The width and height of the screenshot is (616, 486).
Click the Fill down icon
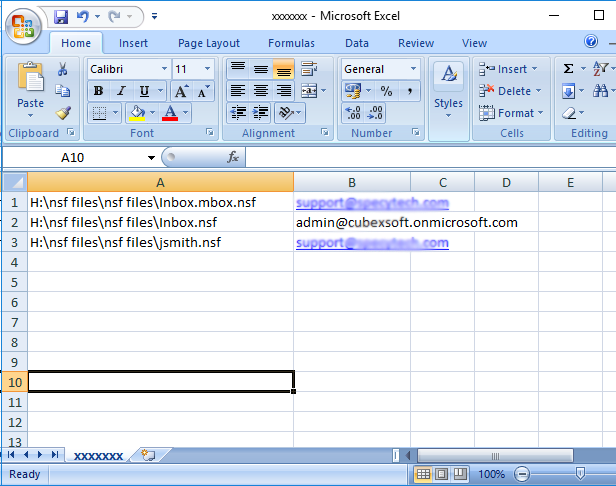coord(568,91)
